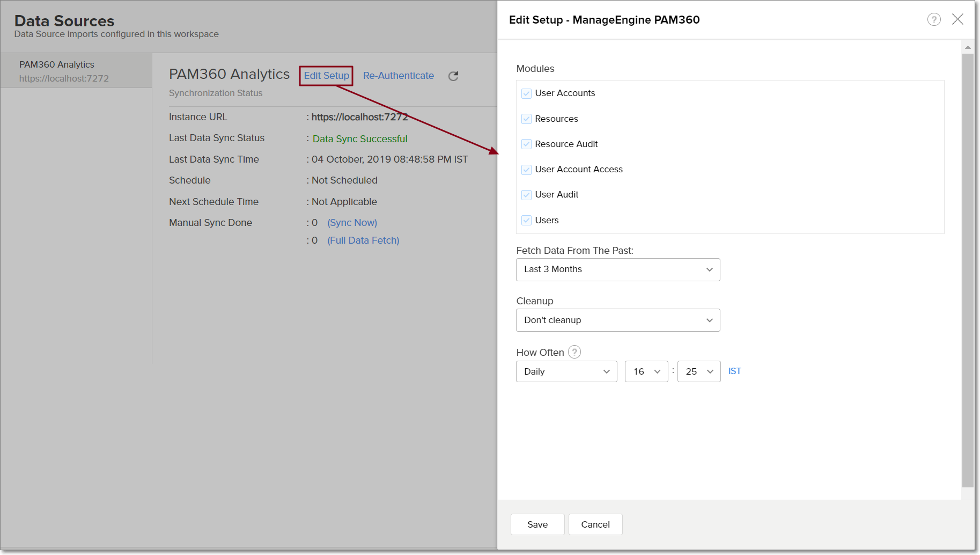This screenshot has width=980, height=555.
Task: Uncheck the Resources module checkbox
Action: coord(526,119)
